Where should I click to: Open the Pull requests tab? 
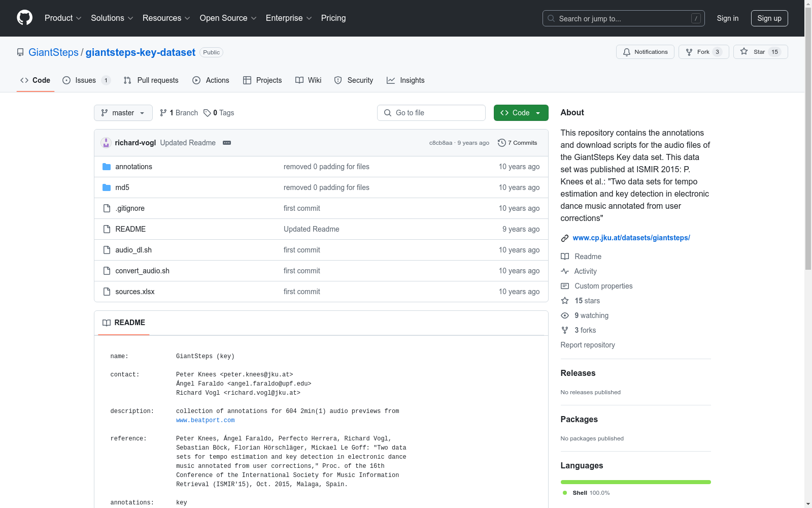151,80
